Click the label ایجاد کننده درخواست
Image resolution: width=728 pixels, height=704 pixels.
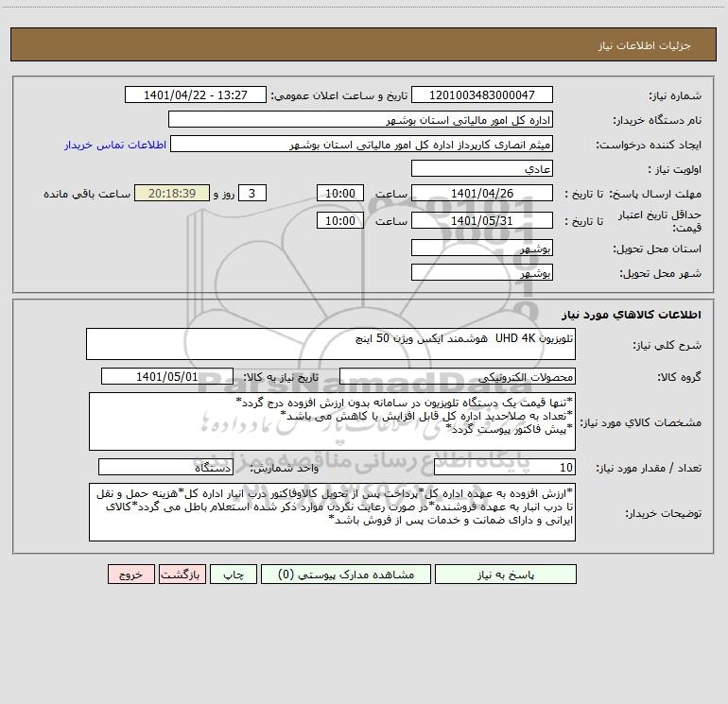[649, 146]
